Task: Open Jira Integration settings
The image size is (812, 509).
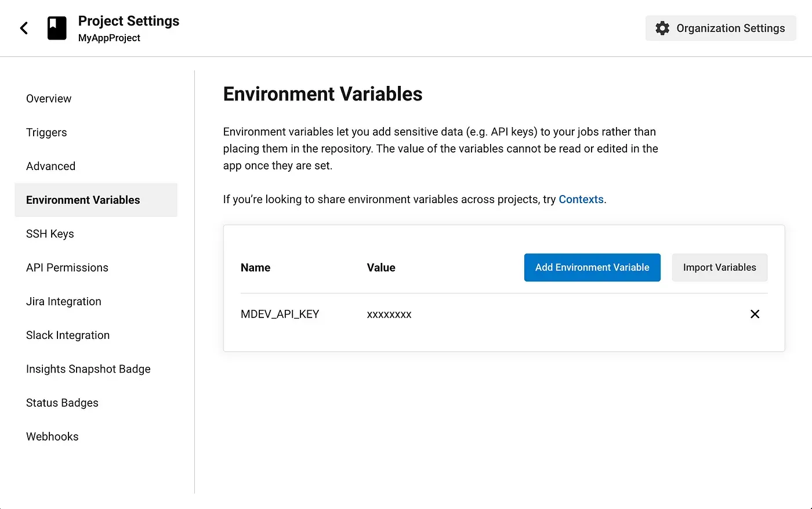Action: click(64, 301)
